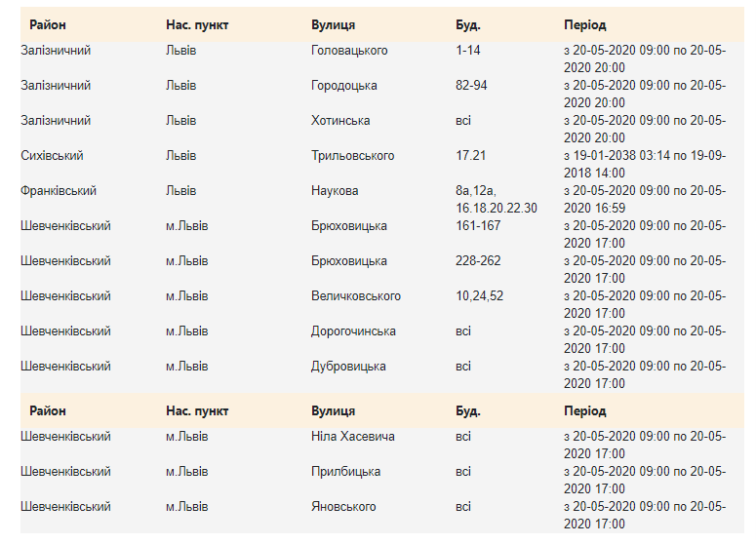
Task: Select the "Величковського" street cell
Action: click(x=355, y=296)
